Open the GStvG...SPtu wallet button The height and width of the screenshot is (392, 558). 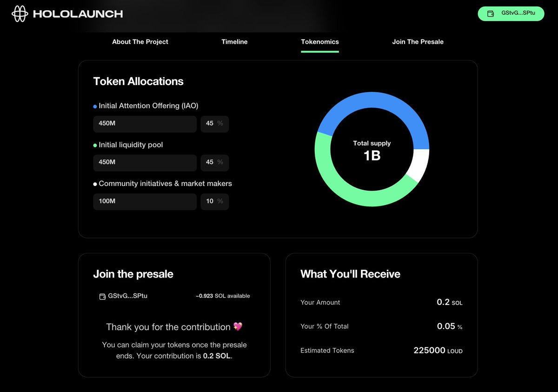coord(511,13)
